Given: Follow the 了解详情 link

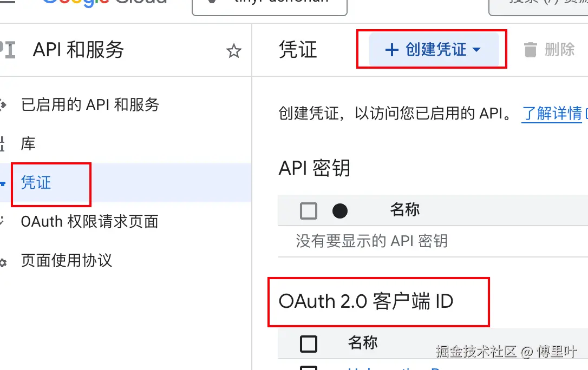Looking at the screenshot, I should tap(552, 114).
